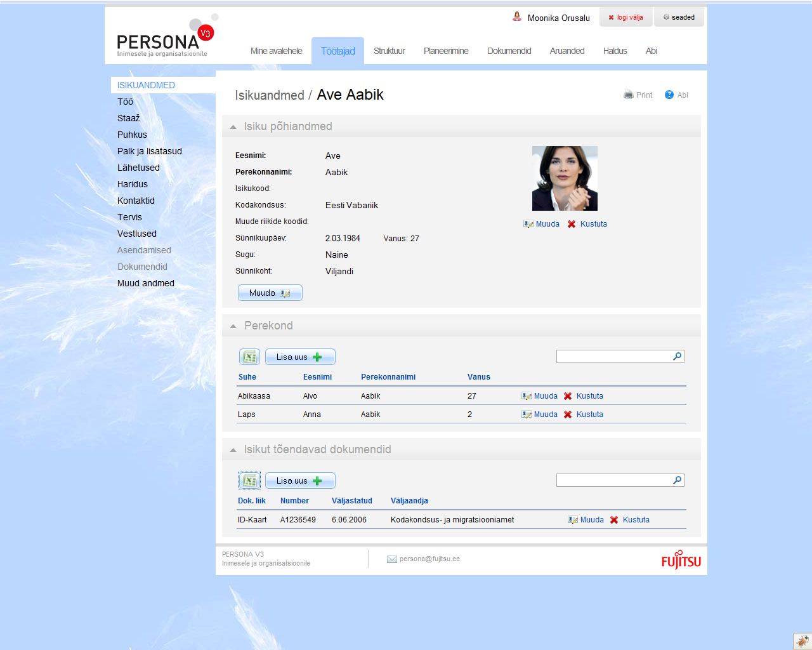Click search magnifier in documents section

[678, 481]
